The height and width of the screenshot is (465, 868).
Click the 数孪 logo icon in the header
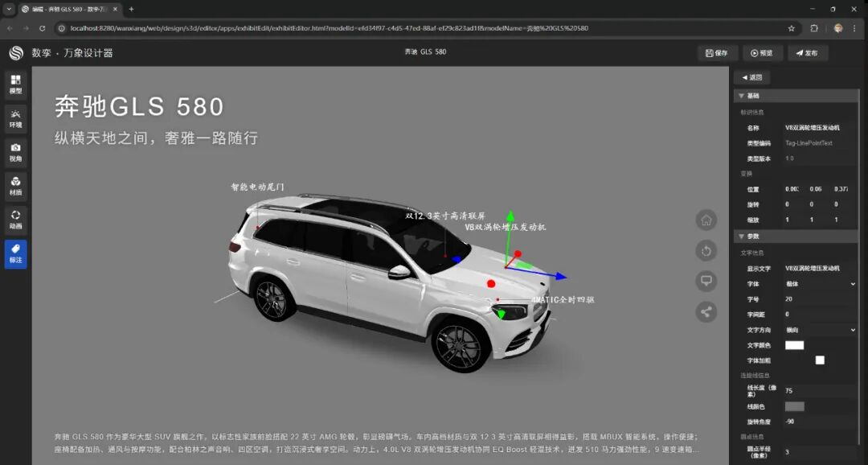pos(16,53)
